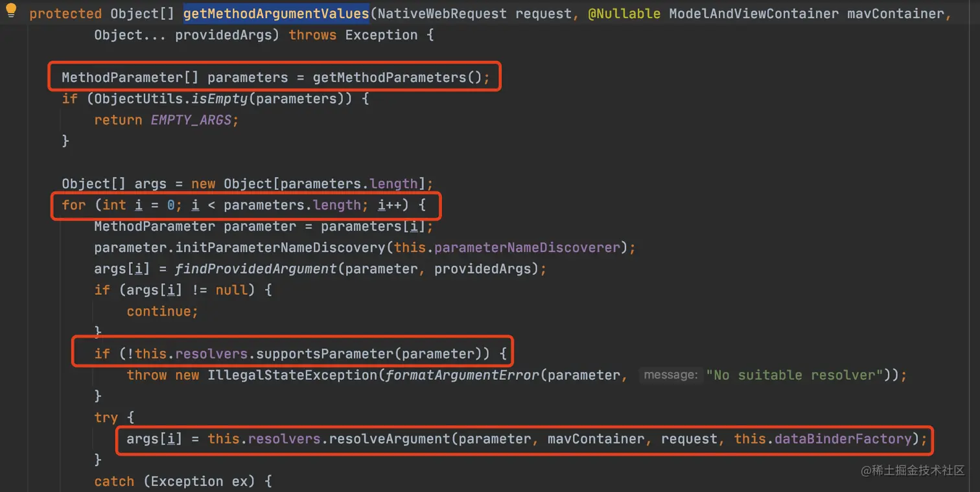Click the "No suitable resolver" string literal
The image size is (980, 492).
(794, 375)
